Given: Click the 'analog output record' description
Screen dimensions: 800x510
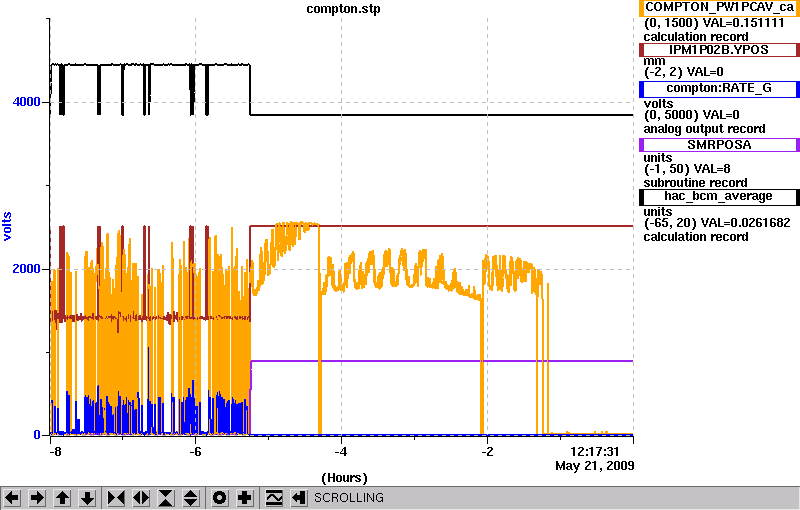Looking at the screenshot, I should tap(705, 129).
